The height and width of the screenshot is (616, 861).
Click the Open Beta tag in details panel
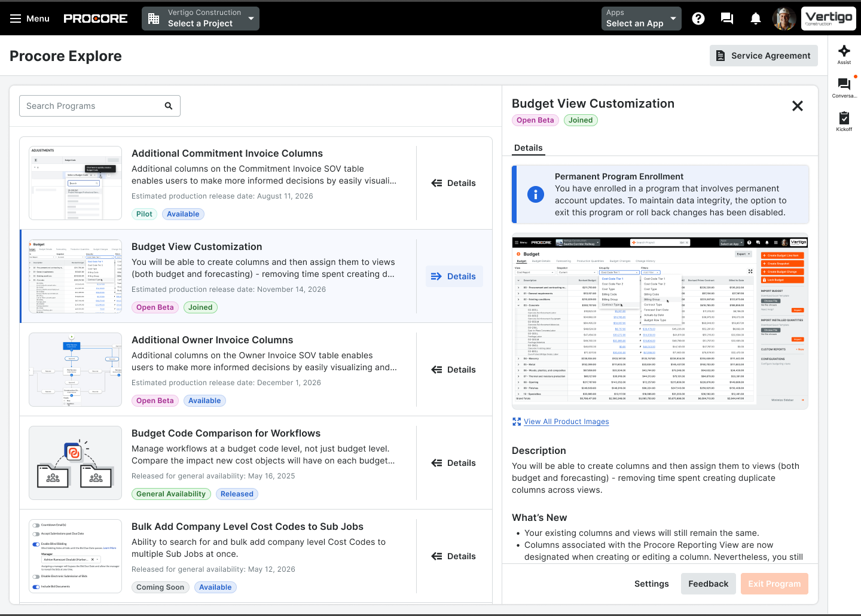tap(535, 120)
